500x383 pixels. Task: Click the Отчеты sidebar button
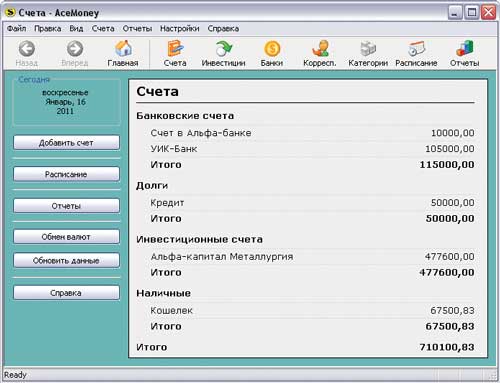point(66,206)
